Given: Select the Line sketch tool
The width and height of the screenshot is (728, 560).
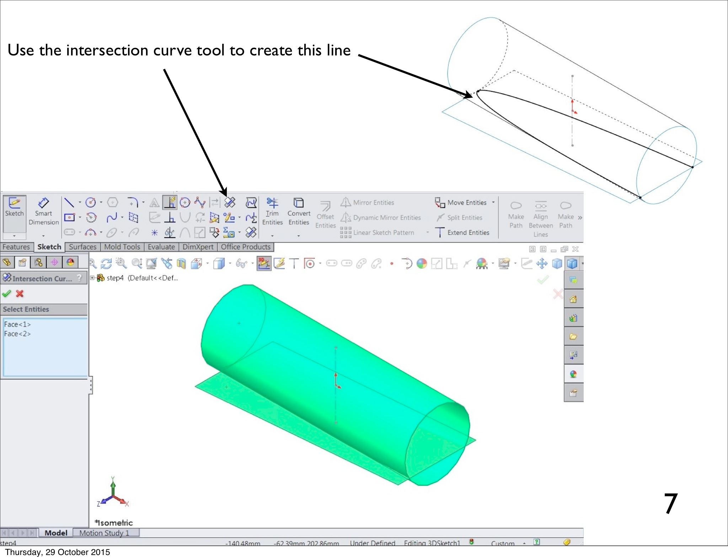Looking at the screenshot, I should pyautogui.click(x=69, y=203).
